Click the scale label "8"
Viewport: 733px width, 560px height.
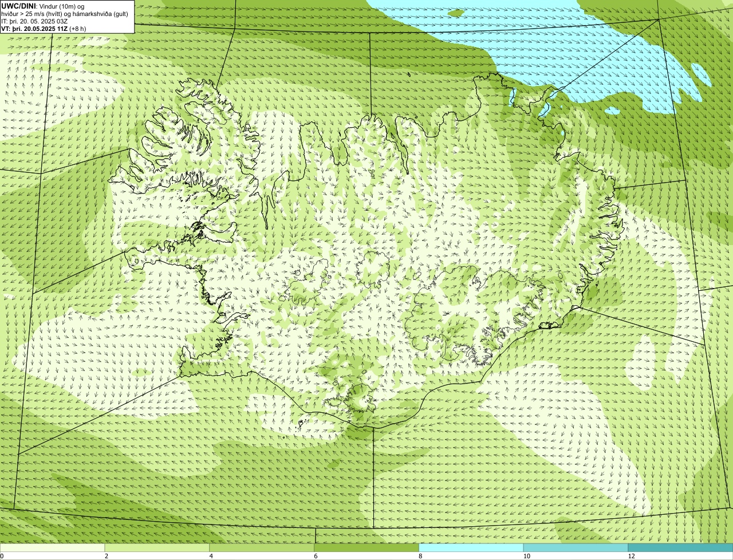point(420,556)
